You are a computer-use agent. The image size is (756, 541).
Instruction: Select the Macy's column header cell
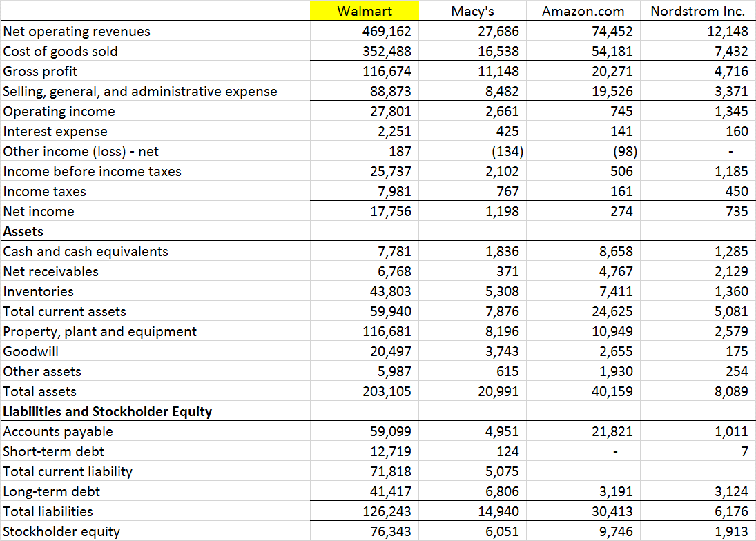pyautogui.click(x=472, y=10)
